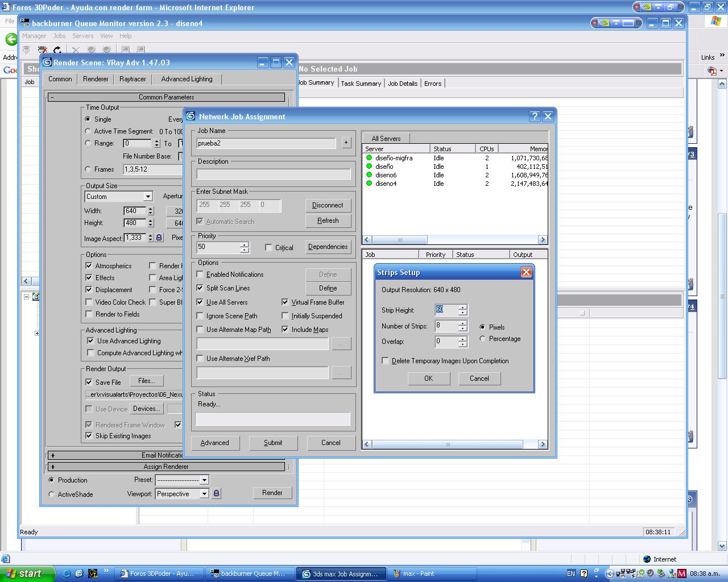Select the Pixels radio button
Screen dimensions: 728x582
[x=482, y=327]
